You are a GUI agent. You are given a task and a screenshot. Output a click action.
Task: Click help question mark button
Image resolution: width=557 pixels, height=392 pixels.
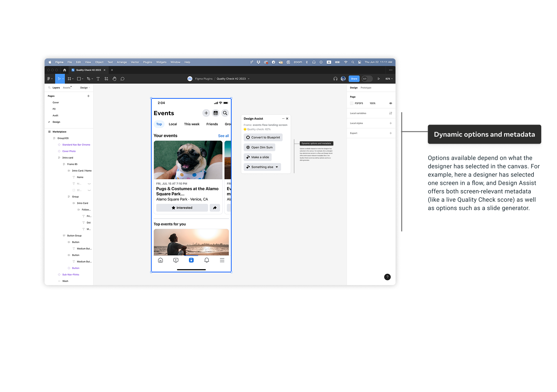pos(387,277)
